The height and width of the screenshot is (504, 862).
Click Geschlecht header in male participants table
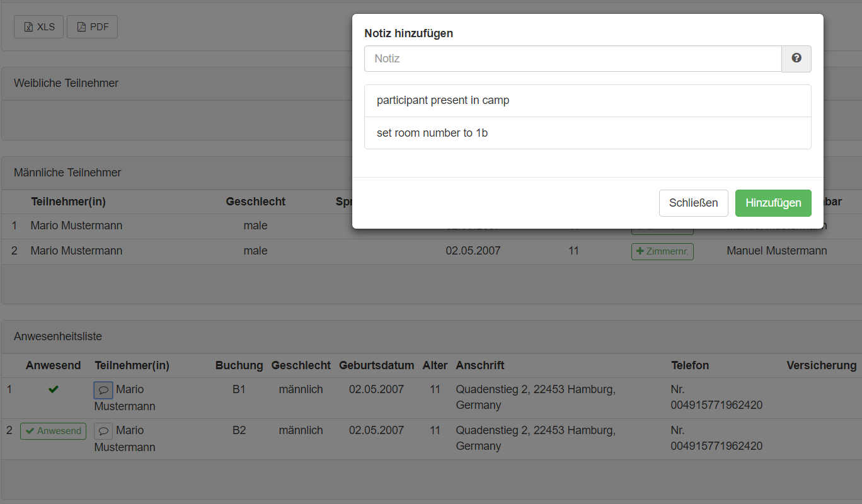click(x=255, y=202)
